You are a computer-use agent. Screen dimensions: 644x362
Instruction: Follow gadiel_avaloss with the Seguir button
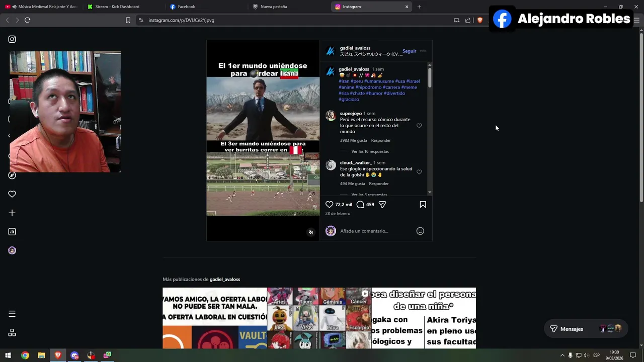click(x=409, y=51)
